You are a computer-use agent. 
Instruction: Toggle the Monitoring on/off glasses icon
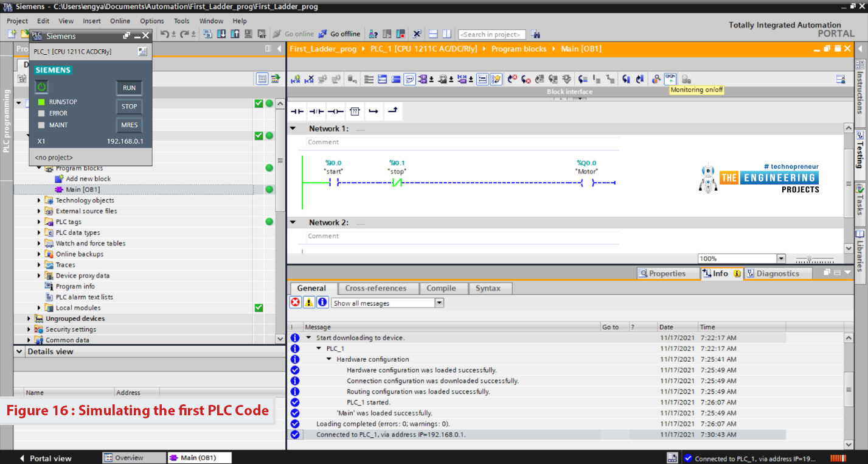tap(670, 79)
